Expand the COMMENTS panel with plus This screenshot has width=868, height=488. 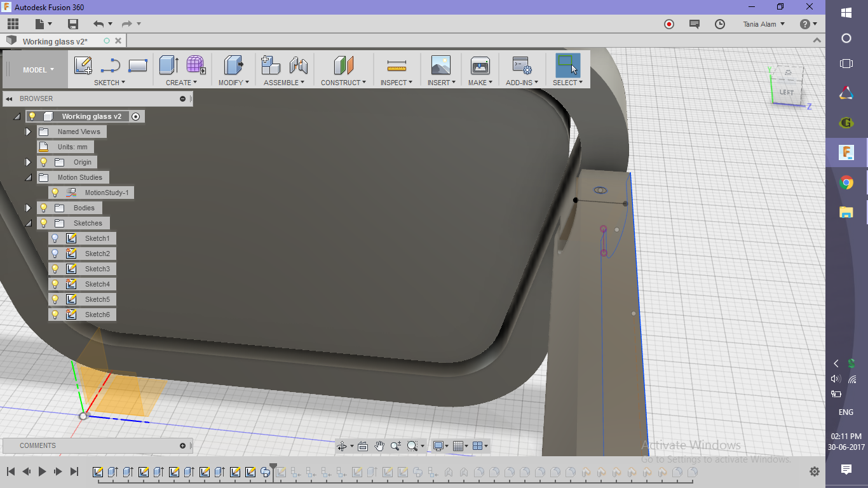(182, 446)
